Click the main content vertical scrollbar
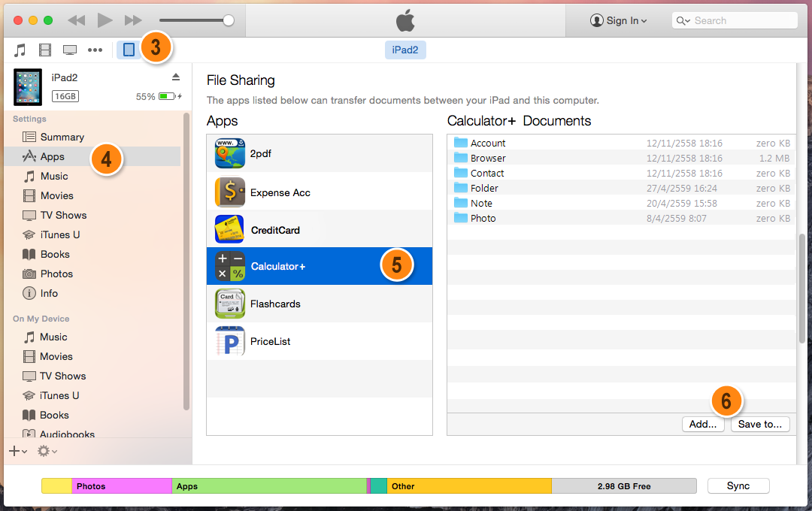The height and width of the screenshot is (511, 812). tap(802, 288)
